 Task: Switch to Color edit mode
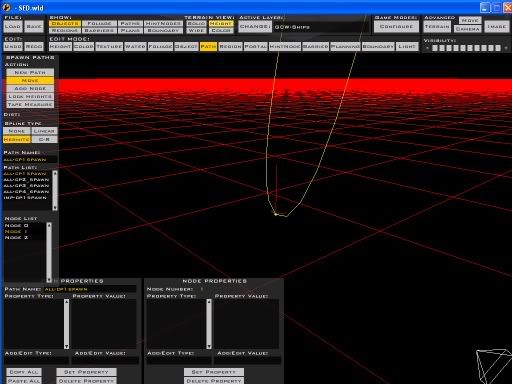[83, 46]
